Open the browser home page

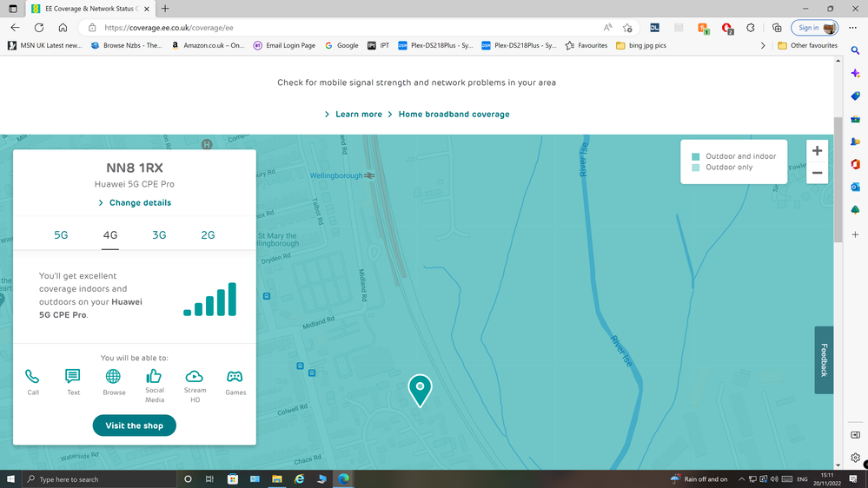pos(63,28)
